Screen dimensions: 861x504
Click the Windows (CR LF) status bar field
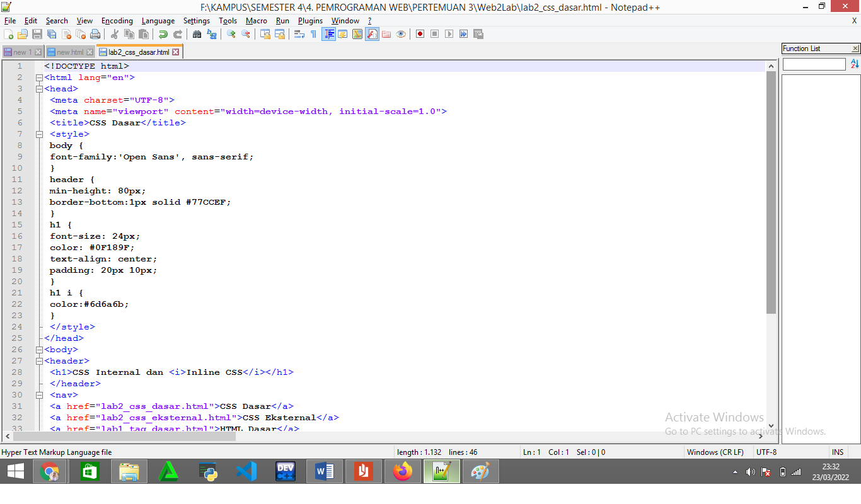pyautogui.click(x=715, y=452)
